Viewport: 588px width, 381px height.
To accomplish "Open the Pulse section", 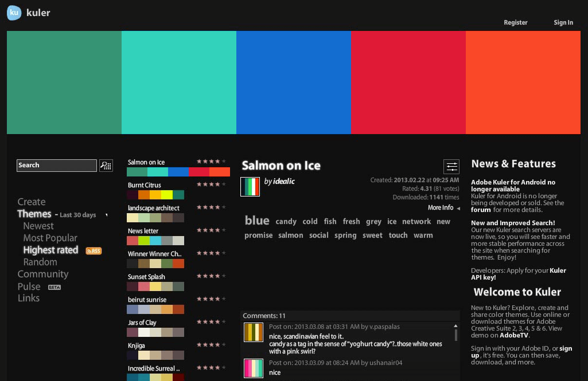I will pos(29,286).
